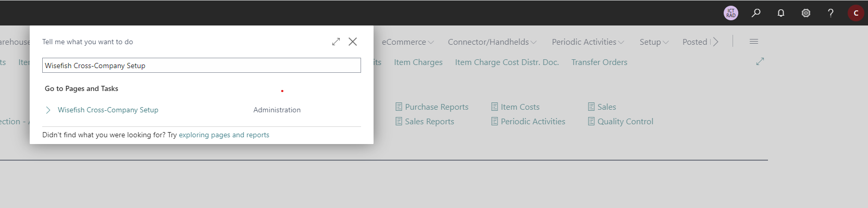The image size is (868, 208).
Task: Open the eCommerce menu dropdown
Action: pyautogui.click(x=407, y=42)
